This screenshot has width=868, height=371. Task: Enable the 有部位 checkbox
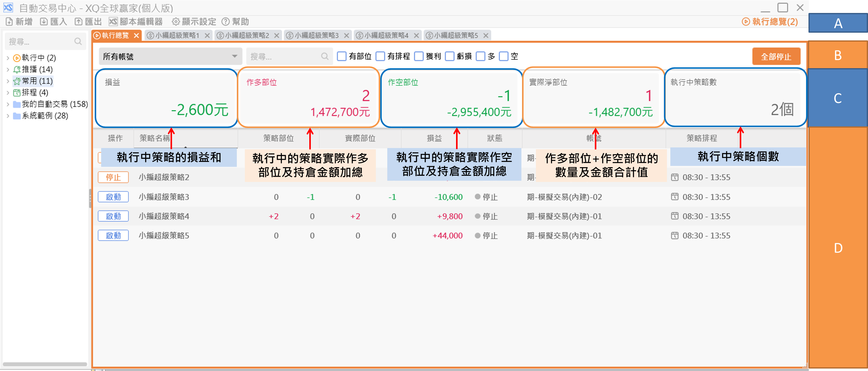(x=342, y=56)
